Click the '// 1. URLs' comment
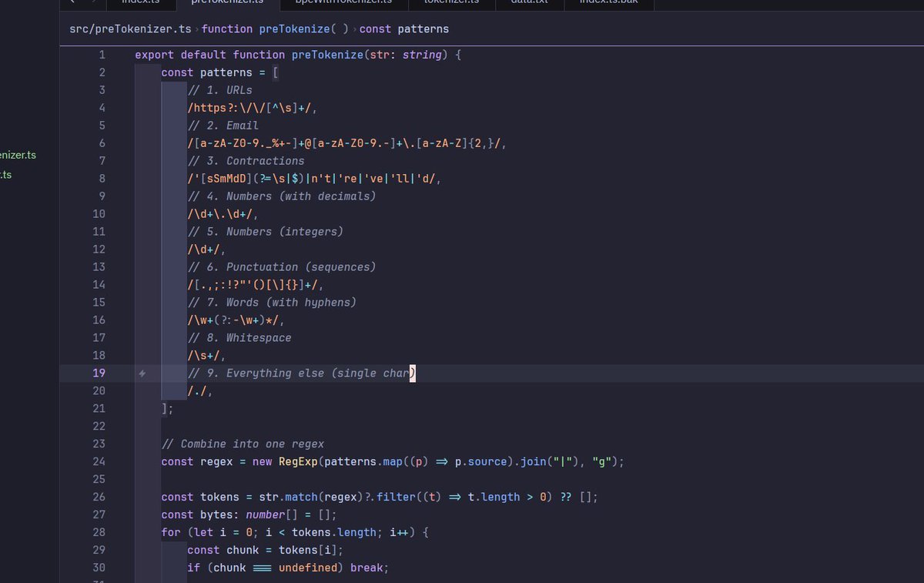 (219, 90)
